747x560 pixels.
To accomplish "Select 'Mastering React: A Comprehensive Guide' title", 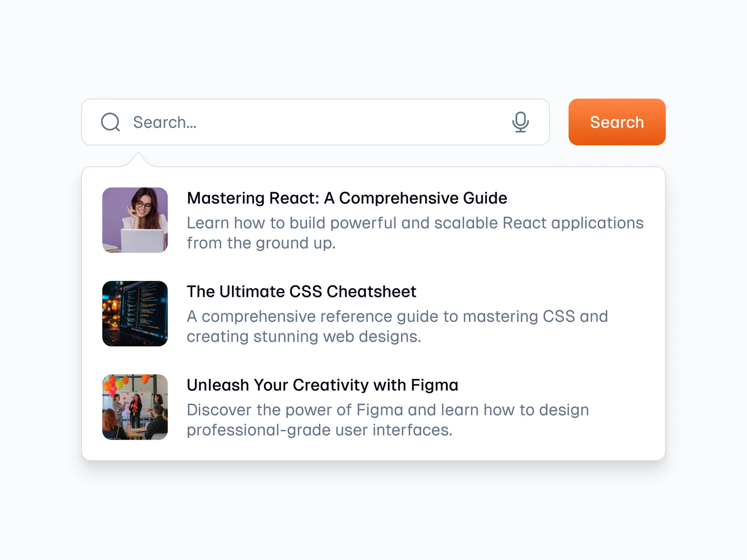I will point(347,198).
